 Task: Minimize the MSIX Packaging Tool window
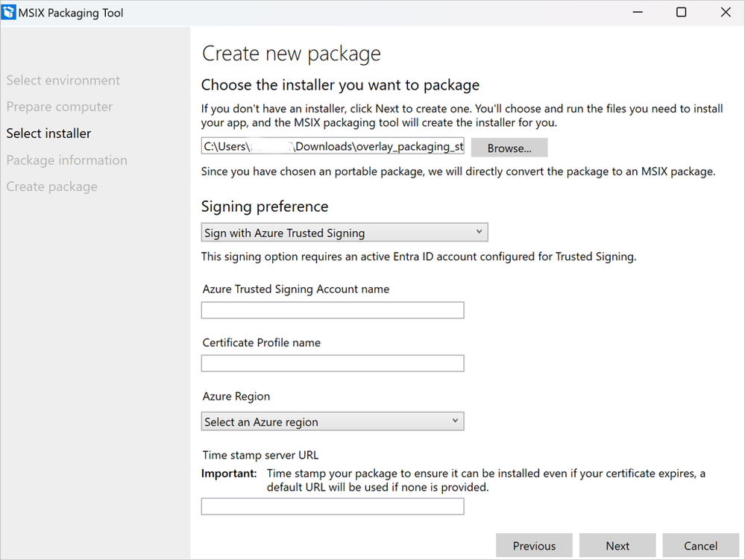638,13
